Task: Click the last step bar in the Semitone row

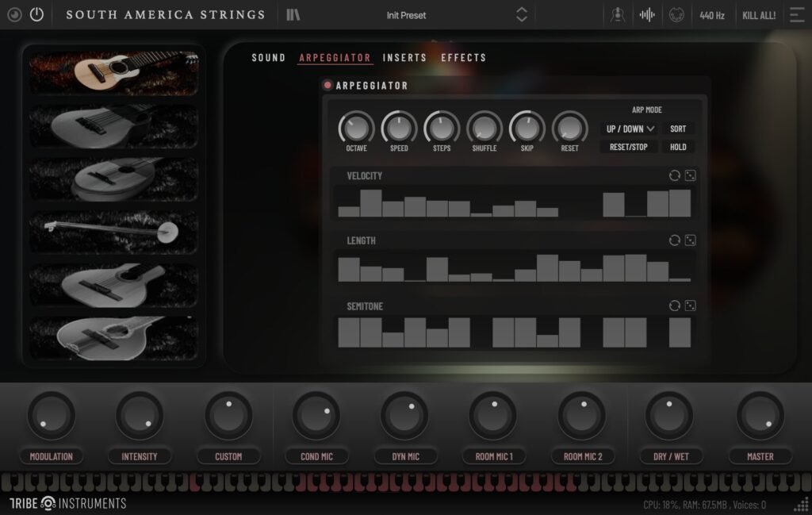Action: [x=680, y=332]
